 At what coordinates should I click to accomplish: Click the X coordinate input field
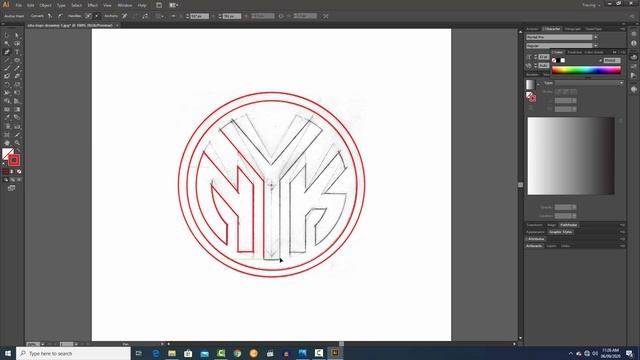point(200,16)
